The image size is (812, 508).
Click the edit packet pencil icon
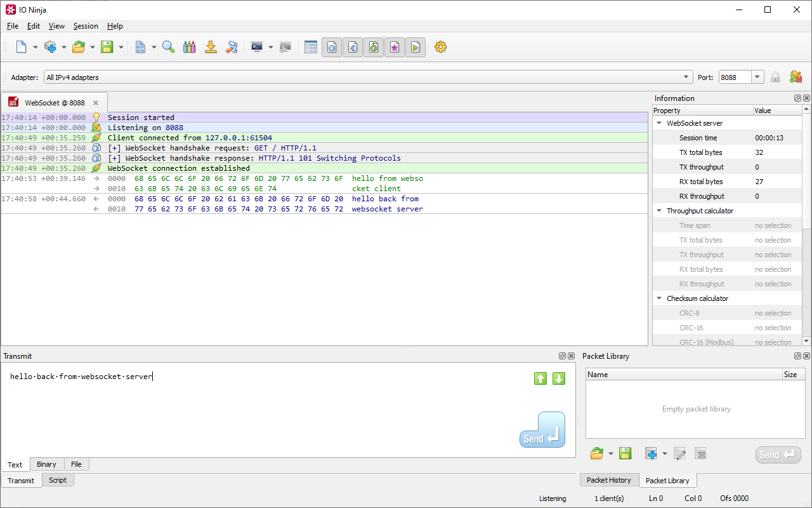pyautogui.click(x=679, y=453)
